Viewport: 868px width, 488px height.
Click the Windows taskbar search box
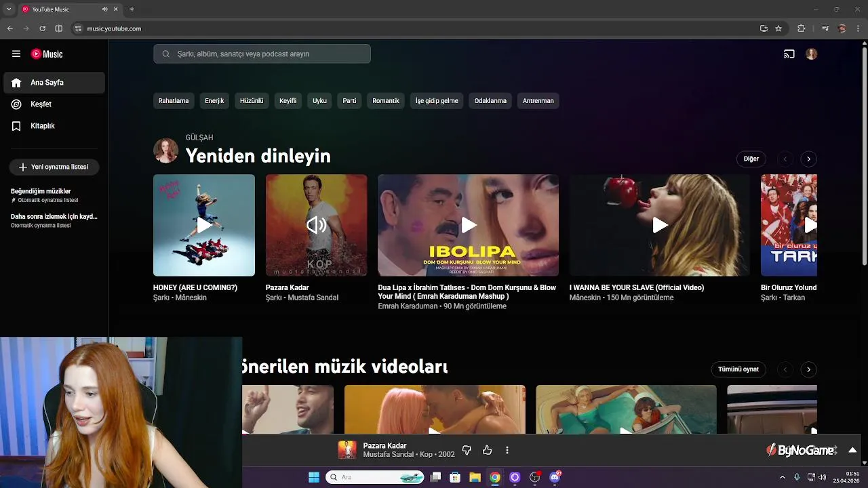click(x=375, y=477)
